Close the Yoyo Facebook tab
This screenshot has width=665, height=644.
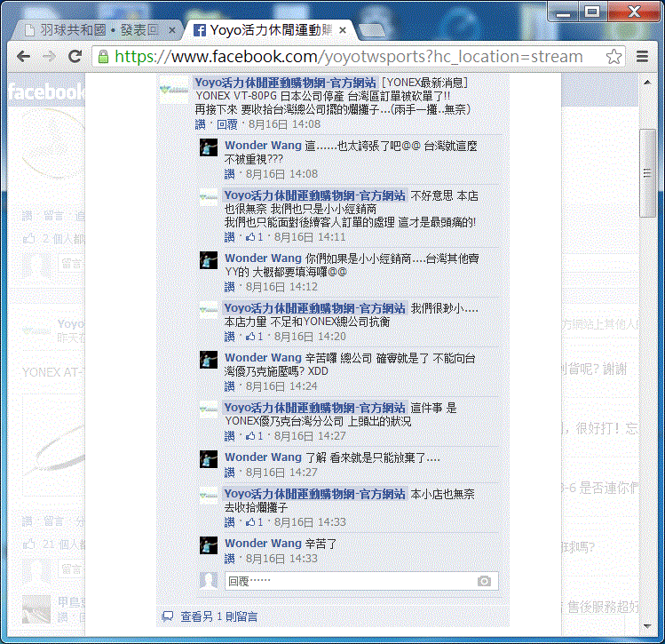(x=344, y=30)
